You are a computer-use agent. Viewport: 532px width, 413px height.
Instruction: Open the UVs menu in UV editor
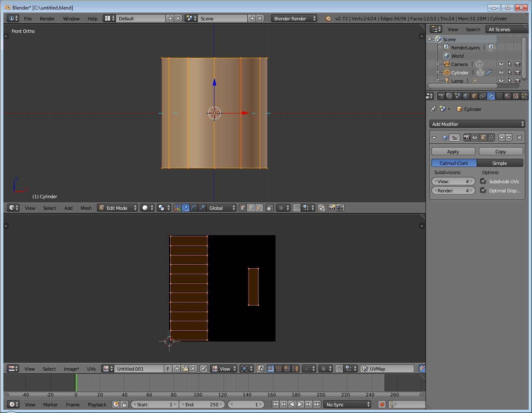(x=91, y=369)
